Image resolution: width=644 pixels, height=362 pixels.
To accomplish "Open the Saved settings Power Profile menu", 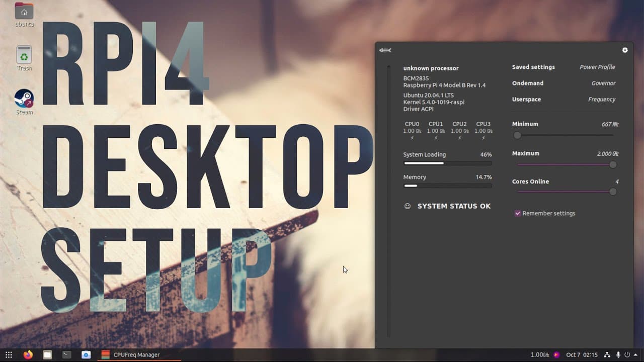I will pos(563,67).
